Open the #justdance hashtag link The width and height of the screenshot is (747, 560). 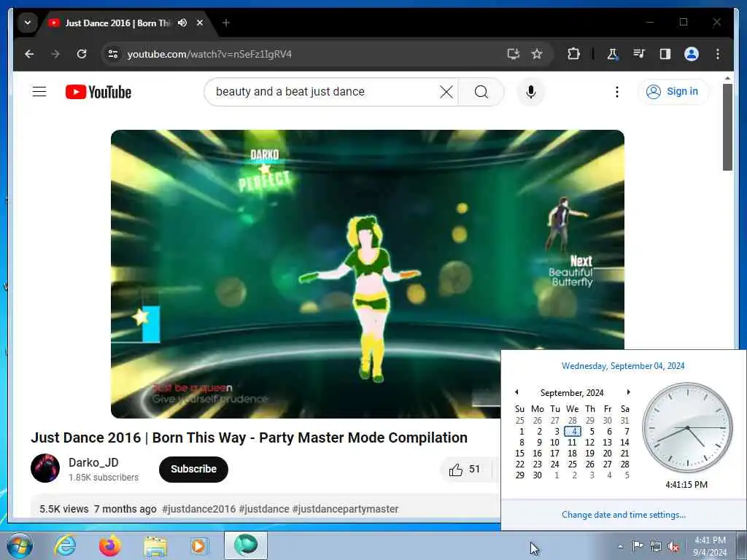(264, 509)
